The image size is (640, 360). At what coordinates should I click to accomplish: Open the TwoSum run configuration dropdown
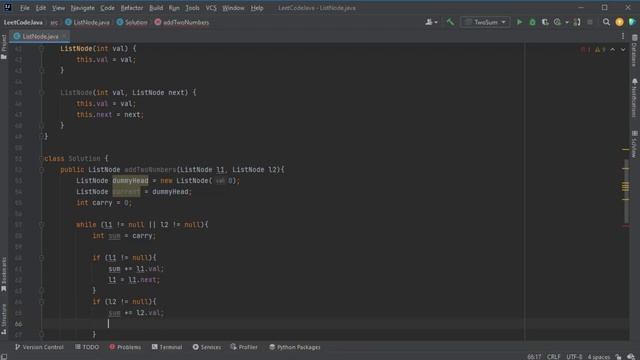pos(486,22)
